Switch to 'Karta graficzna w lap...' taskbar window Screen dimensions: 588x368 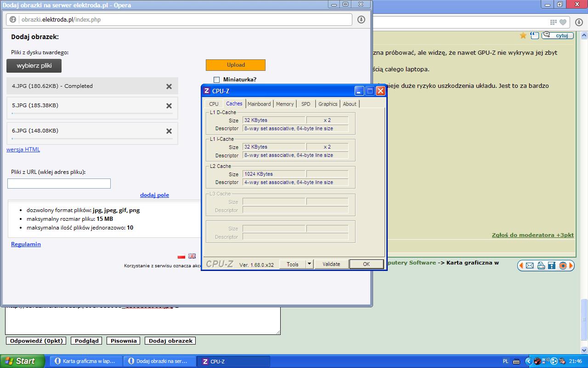pos(85,362)
